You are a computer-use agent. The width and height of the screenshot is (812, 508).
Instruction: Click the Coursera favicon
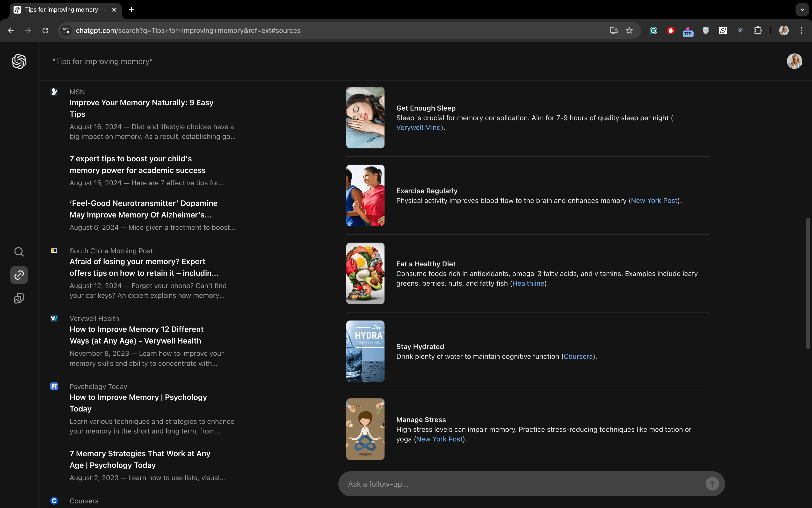(54, 501)
